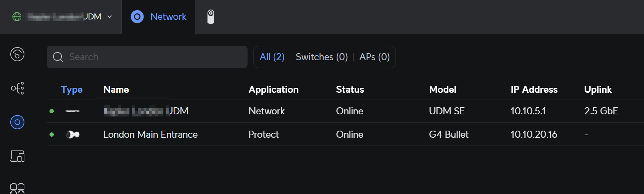Select the UniFi Devices sidebar icon
Viewport: 644px width, 194px height.
coord(17,122)
